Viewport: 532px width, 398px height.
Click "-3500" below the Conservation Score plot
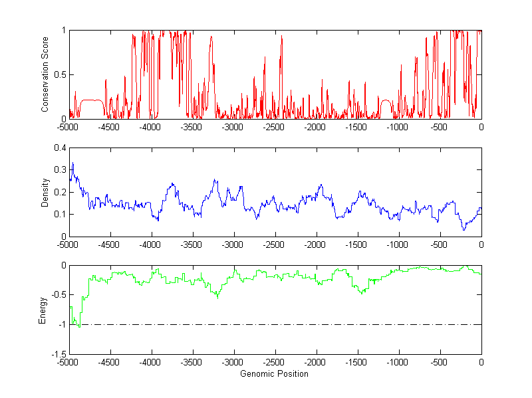tap(192, 127)
